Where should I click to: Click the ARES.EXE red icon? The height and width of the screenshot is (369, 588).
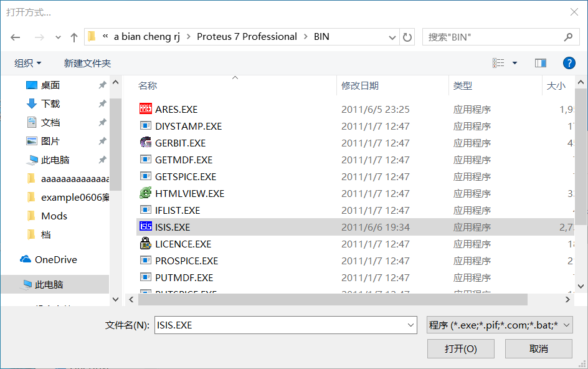click(146, 109)
